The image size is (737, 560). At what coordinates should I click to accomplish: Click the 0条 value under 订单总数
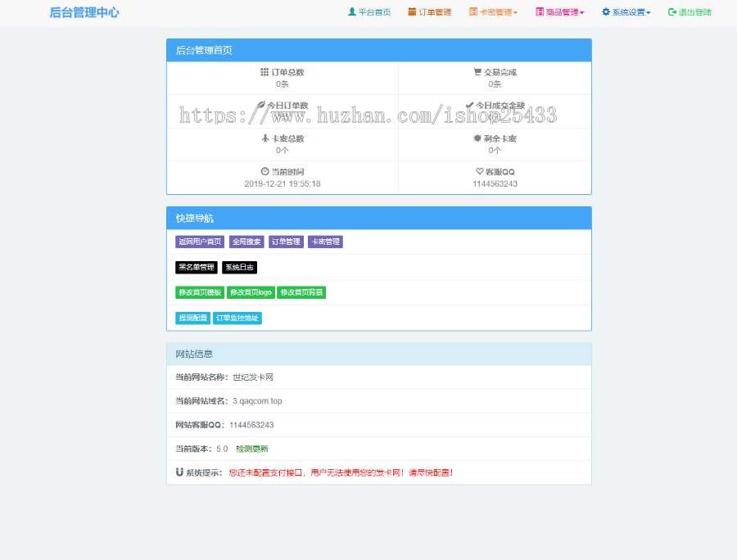283,84
